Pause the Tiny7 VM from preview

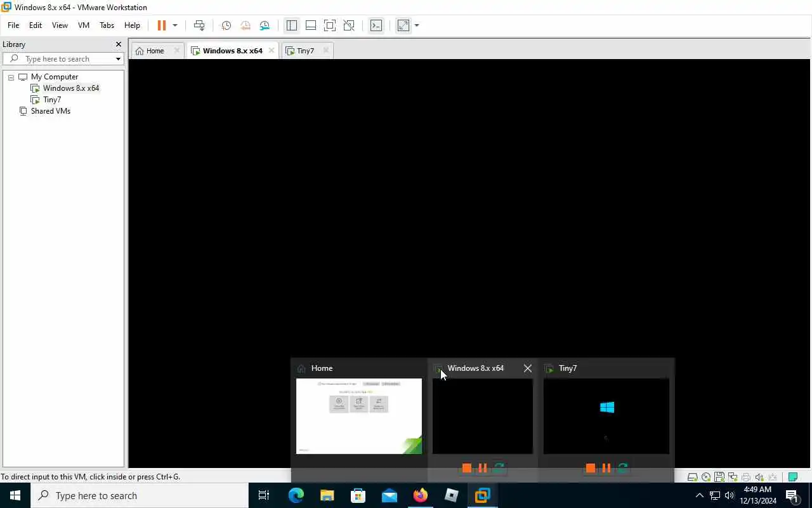[606, 468]
